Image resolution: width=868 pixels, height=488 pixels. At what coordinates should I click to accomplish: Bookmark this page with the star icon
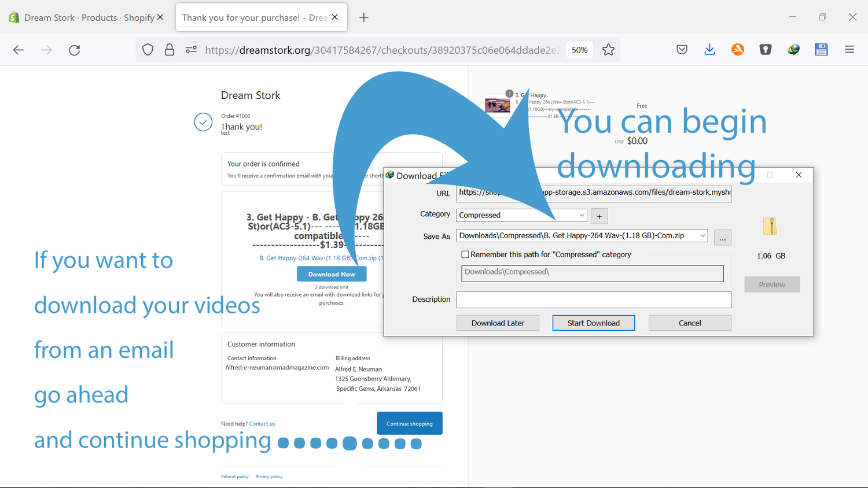coord(608,50)
